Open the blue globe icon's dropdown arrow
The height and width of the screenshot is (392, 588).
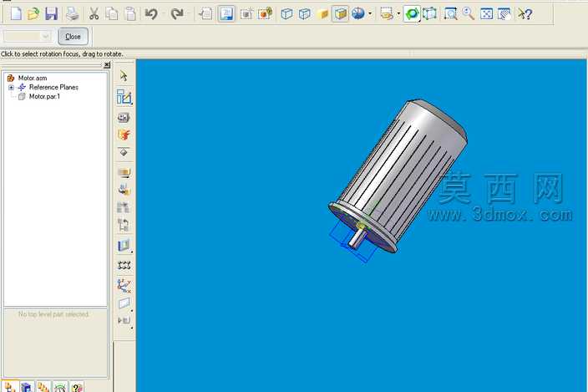click(x=371, y=14)
